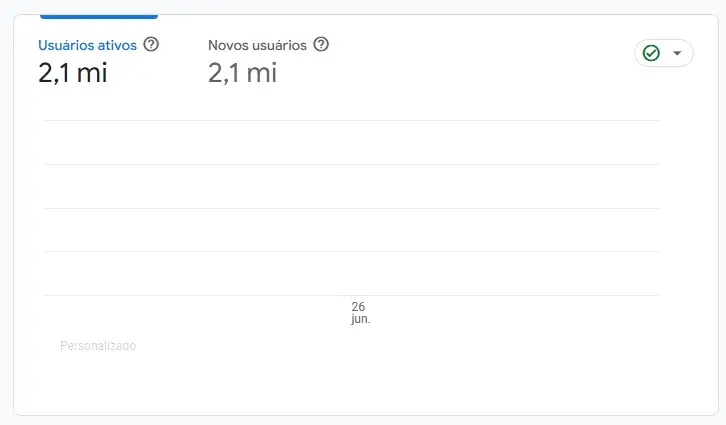
Task: Click empty space between Novos usuários and checkmark
Action: click(x=480, y=55)
